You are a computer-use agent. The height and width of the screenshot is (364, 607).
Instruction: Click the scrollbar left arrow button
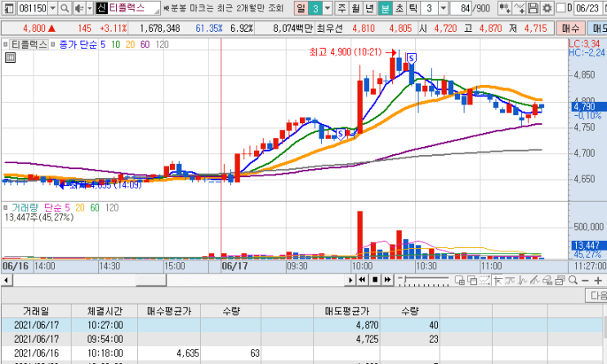pos(7,280)
